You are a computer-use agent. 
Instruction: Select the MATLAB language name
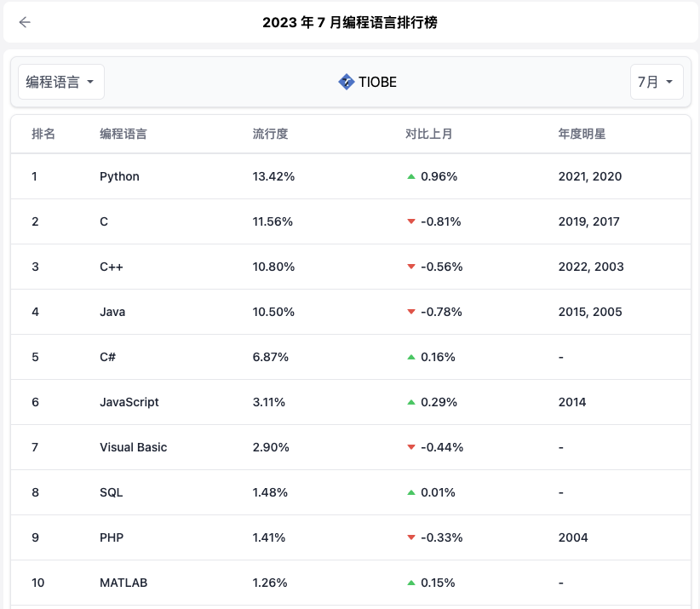pyautogui.click(x=123, y=583)
